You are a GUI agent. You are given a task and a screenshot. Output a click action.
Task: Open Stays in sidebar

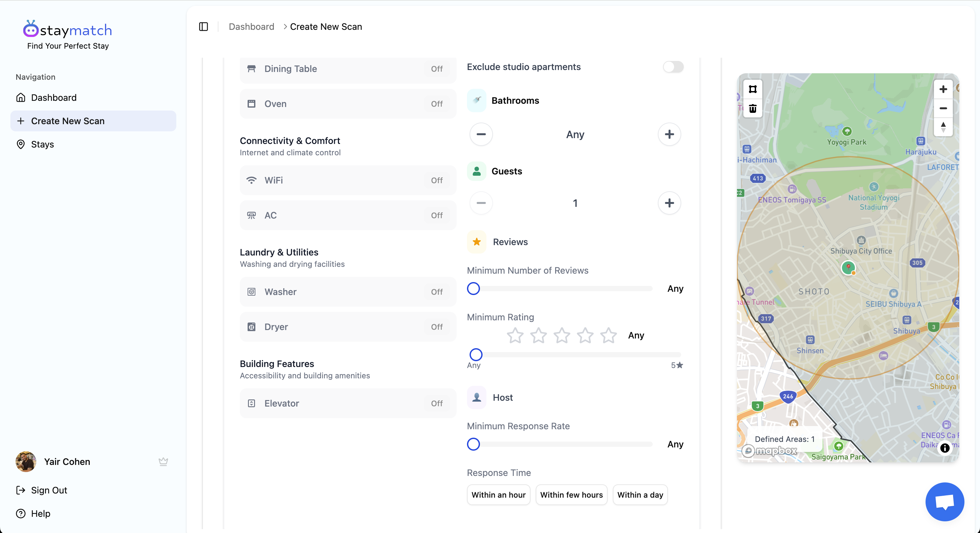tap(93, 144)
